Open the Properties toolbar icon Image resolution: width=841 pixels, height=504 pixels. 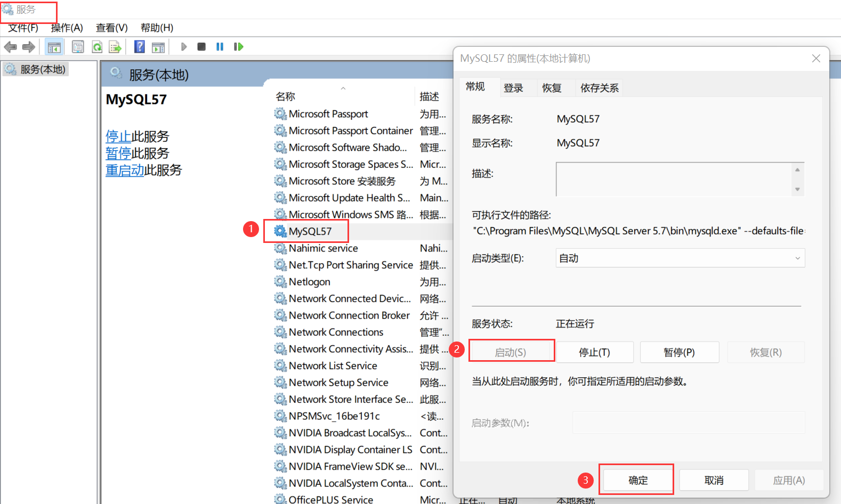pyautogui.click(x=78, y=47)
